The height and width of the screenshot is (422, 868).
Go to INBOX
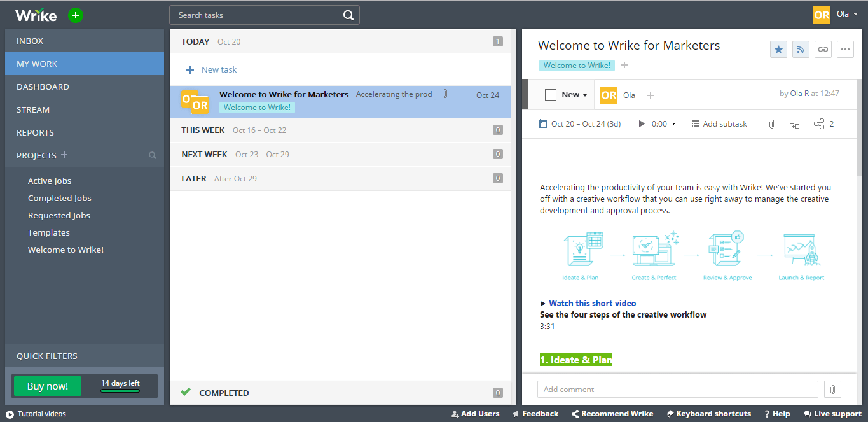[x=85, y=41]
